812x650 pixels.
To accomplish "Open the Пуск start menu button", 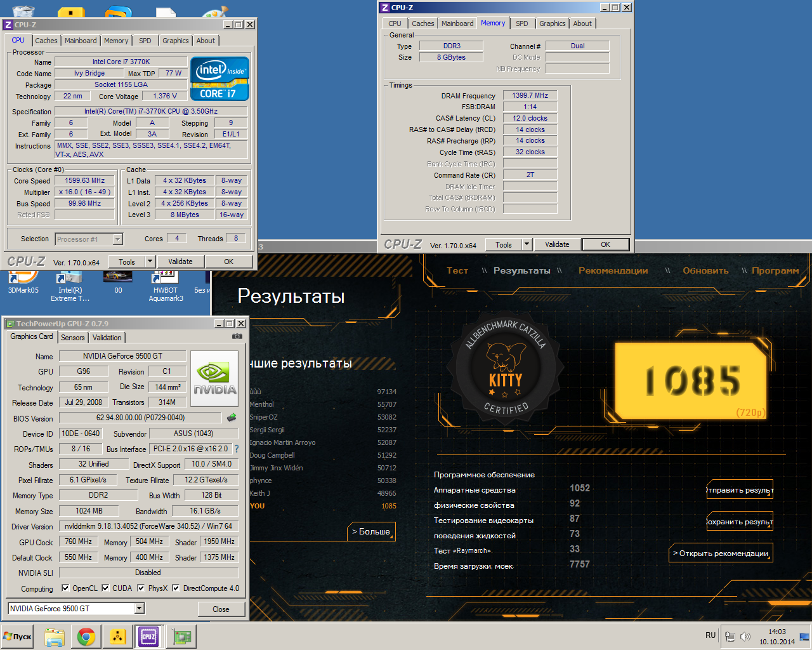I will click(x=17, y=636).
